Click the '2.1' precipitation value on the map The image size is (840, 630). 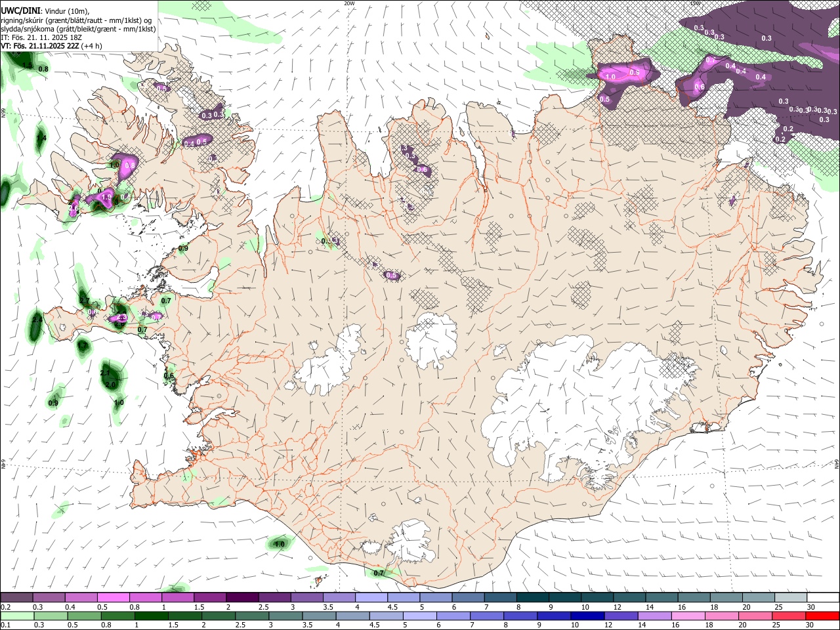click(105, 373)
